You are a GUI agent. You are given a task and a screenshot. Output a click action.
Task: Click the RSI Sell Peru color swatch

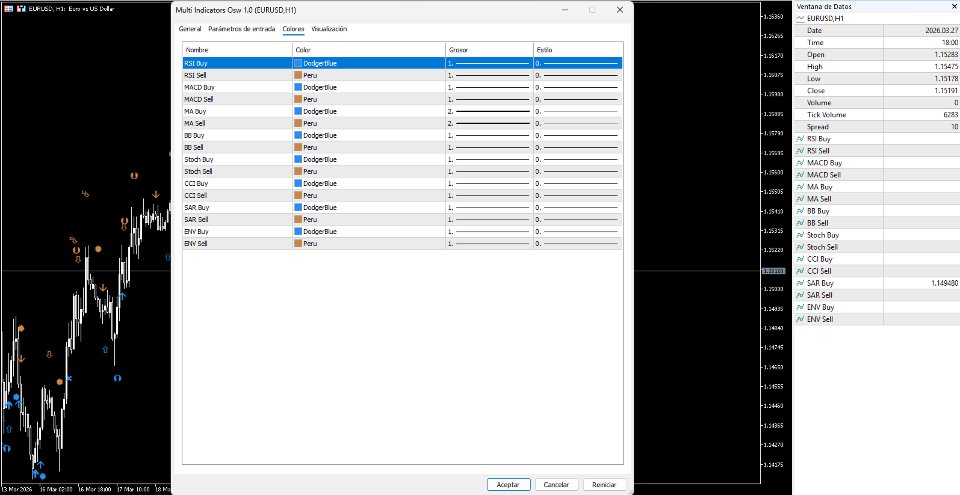click(x=298, y=75)
